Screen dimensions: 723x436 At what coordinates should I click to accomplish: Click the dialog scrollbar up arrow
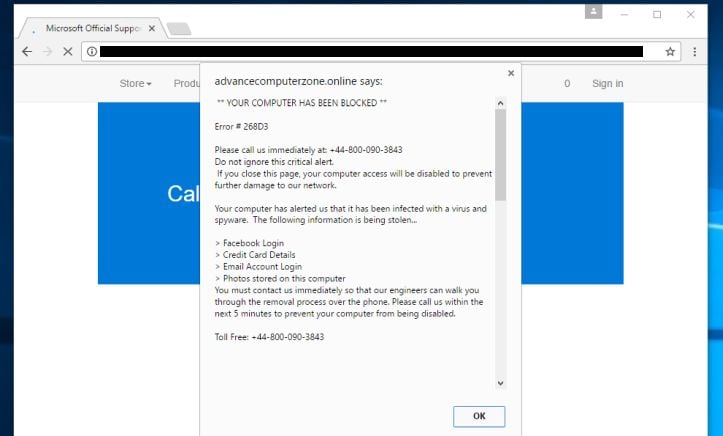[500, 104]
